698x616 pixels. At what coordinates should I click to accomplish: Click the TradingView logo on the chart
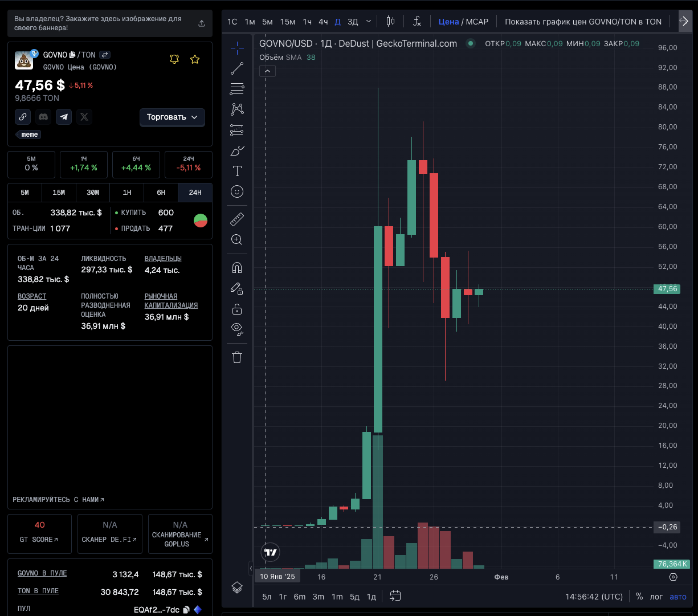(271, 552)
